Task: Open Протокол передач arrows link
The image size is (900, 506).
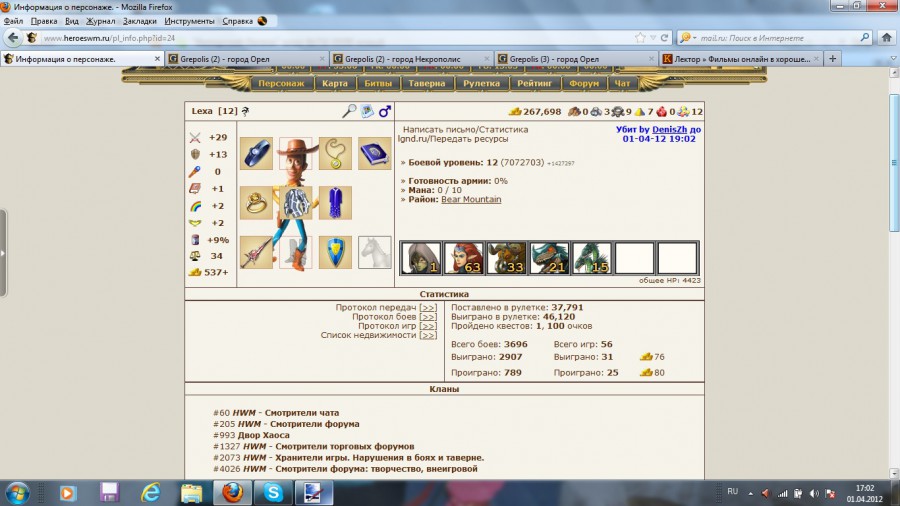Action: [428, 308]
